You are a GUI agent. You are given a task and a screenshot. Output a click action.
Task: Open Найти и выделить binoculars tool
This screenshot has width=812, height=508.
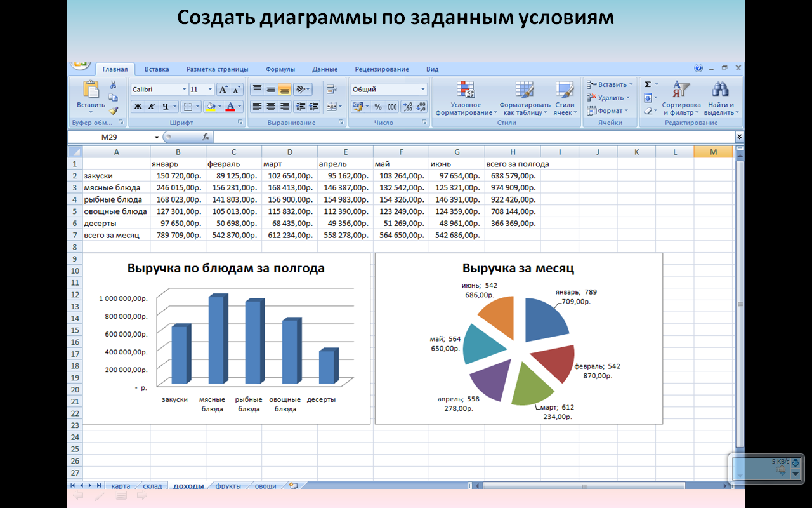[x=721, y=98]
